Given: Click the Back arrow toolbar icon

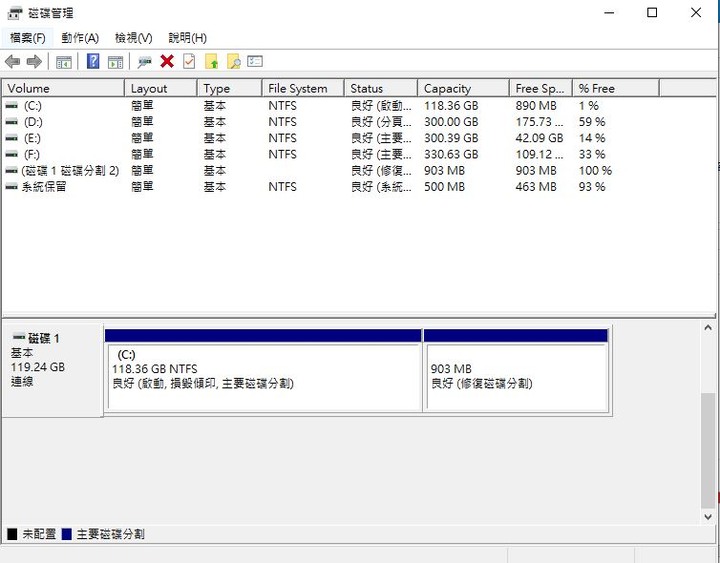Looking at the screenshot, I should coord(12,62).
